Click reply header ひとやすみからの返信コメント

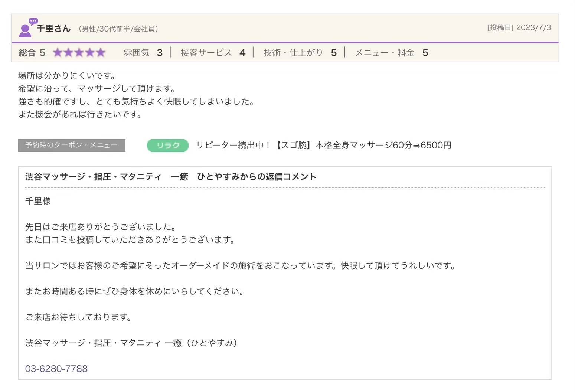click(171, 177)
